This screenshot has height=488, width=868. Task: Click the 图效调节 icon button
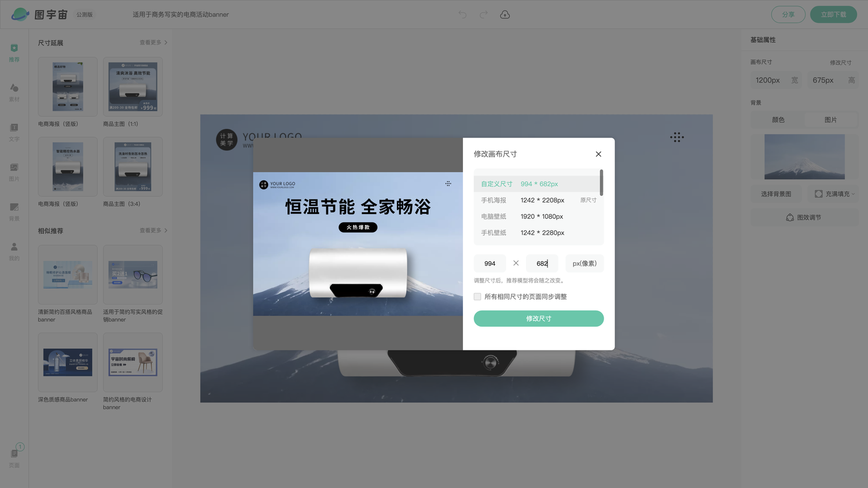click(804, 217)
